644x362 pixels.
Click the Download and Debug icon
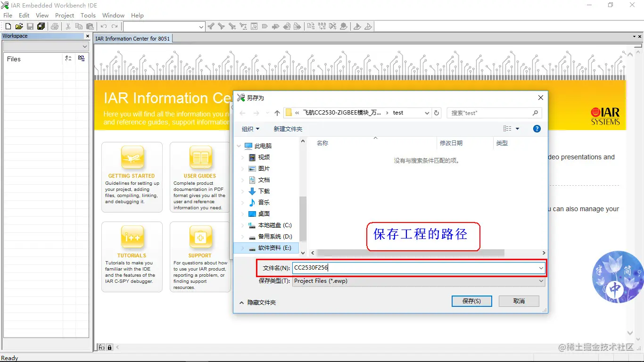pos(357,26)
